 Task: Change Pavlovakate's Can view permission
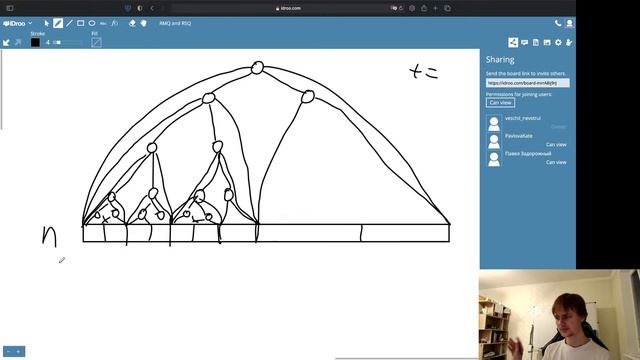(556, 144)
